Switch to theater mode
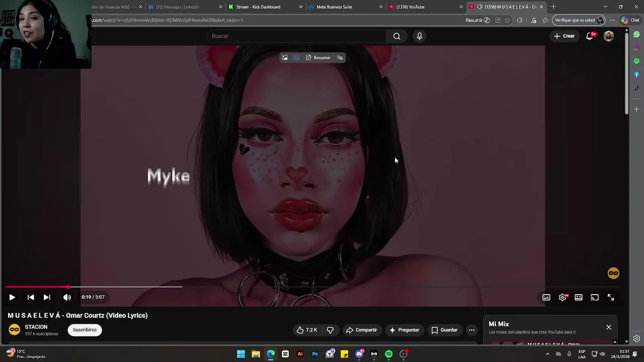 click(x=579, y=297)
